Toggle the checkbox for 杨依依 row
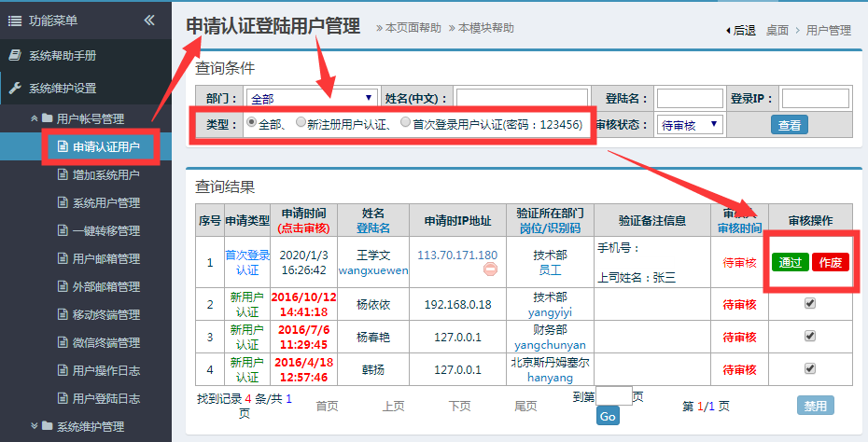The image size is (868, 442). point(809,303)
